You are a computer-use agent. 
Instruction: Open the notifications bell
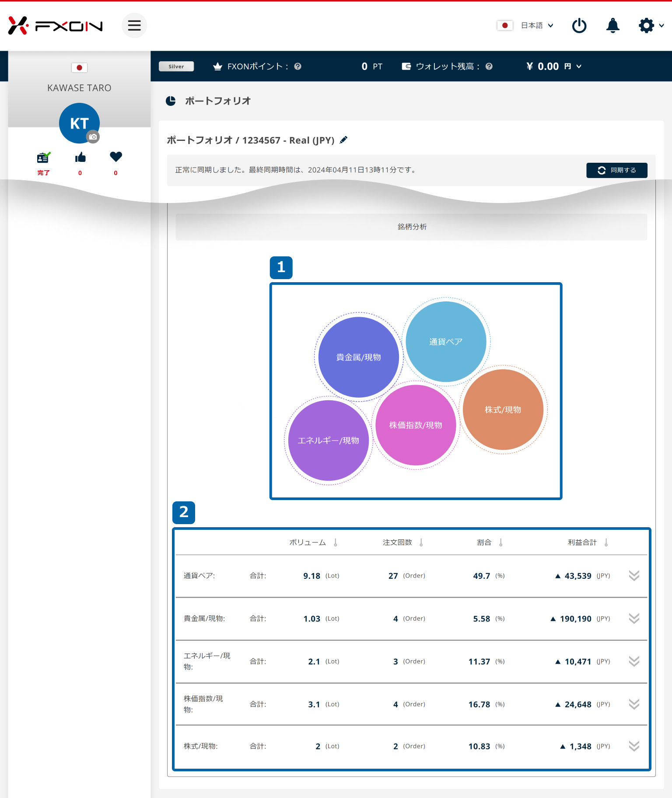(x=613, y=25)
